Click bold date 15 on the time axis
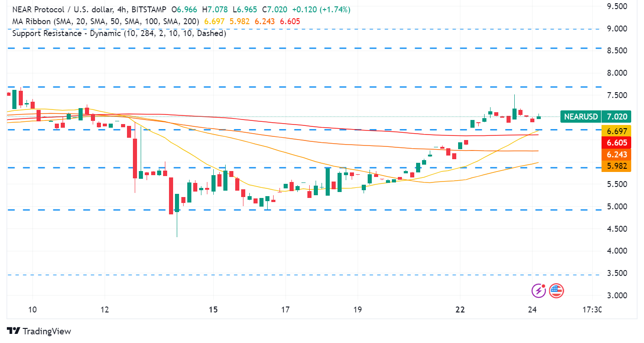 tap(213, 310)
